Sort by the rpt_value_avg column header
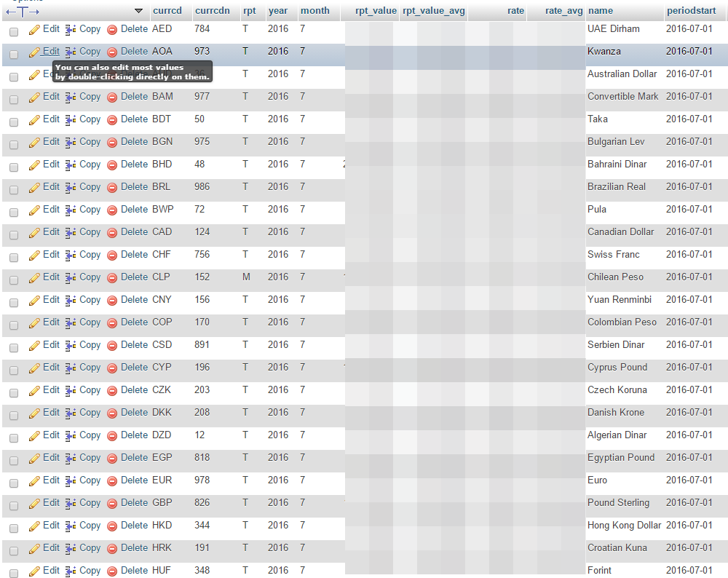This screenshot has width=728, height=578. pyautogui.click(x=434, y=11)
